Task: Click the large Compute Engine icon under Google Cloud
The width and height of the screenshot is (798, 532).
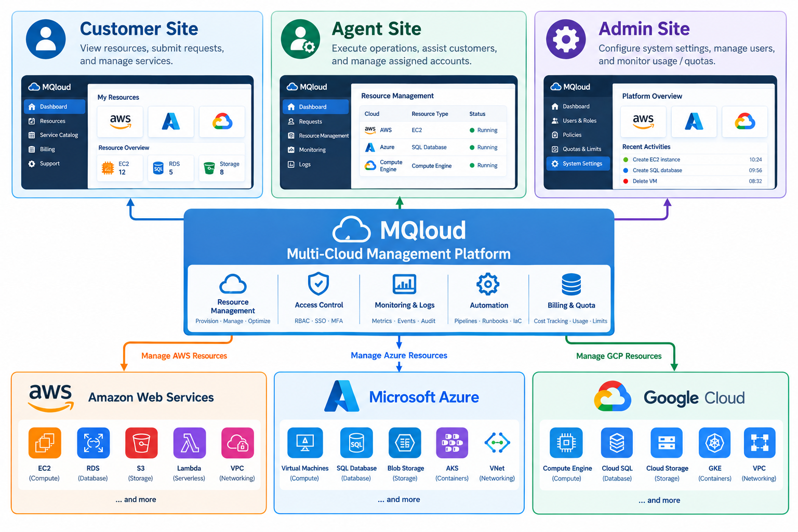Action: (x=566, y=443)
